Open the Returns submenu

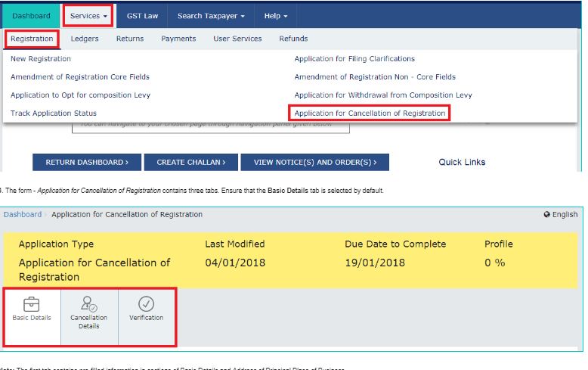coord(130,39)
